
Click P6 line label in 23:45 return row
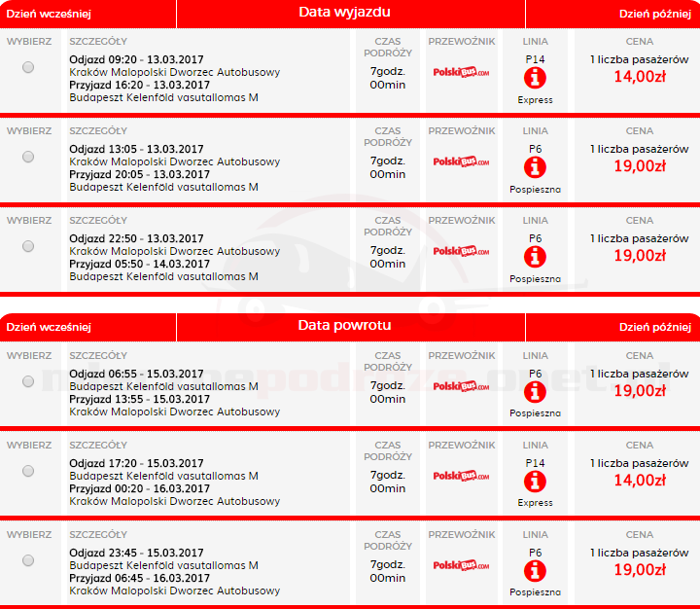(x=535, y=553)
